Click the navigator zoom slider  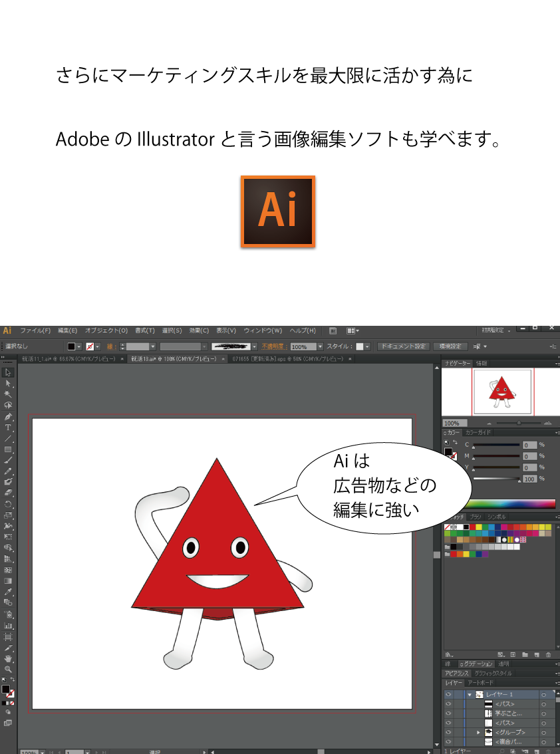pos(519,423)
